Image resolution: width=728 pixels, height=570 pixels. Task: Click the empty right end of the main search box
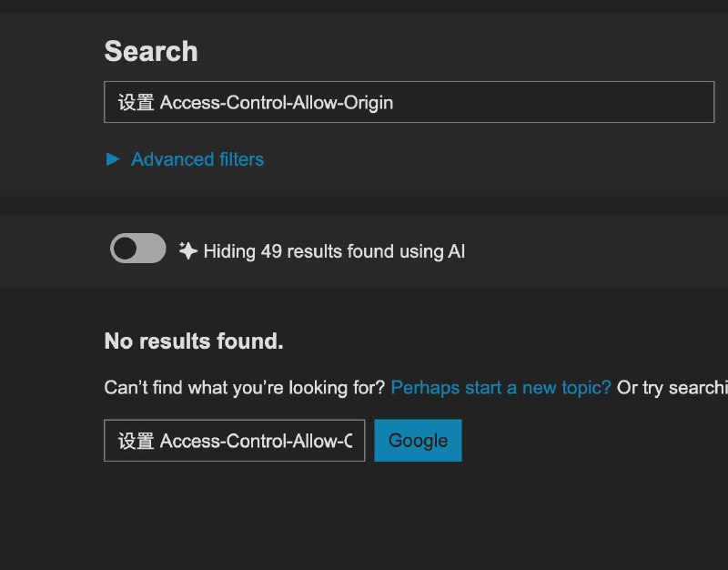[x=637, y=102]
